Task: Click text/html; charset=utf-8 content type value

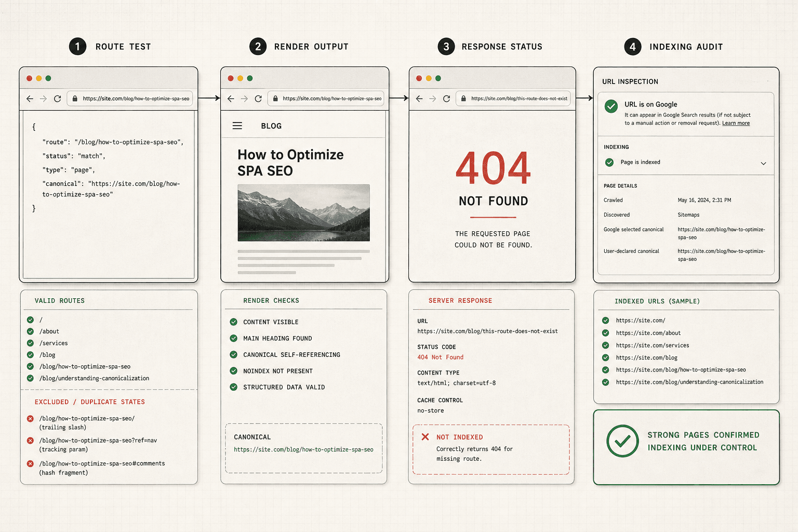Action: click(457, 383)
